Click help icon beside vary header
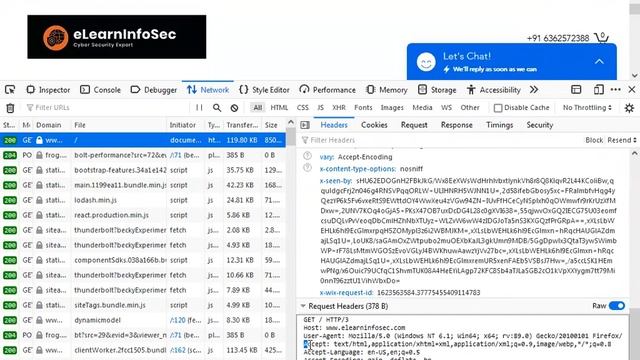 307,156
